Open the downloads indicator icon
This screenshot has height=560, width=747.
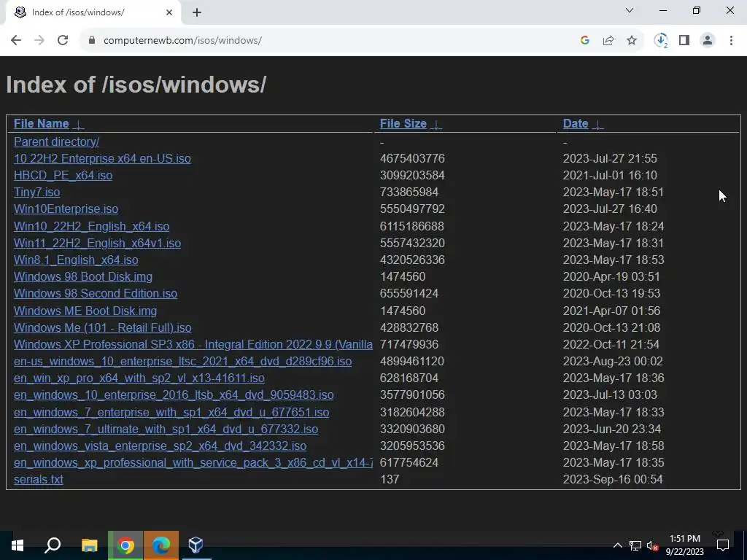click(661, 41)
